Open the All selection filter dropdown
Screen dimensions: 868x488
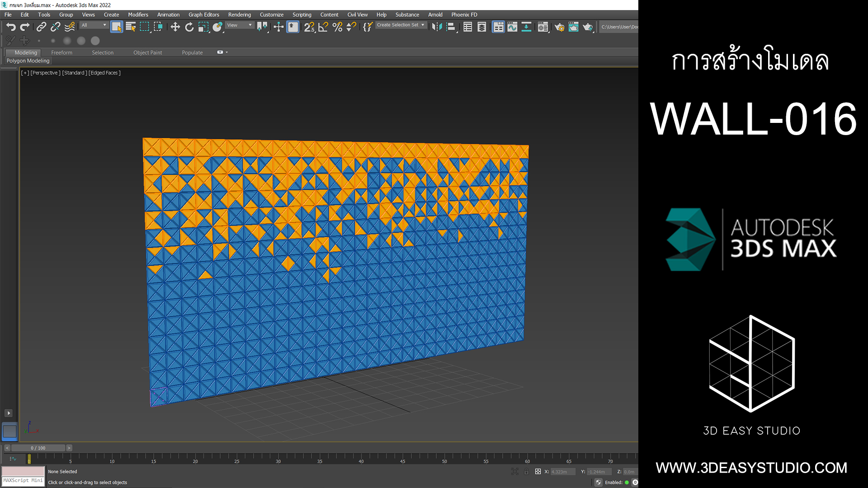point(94,25)
